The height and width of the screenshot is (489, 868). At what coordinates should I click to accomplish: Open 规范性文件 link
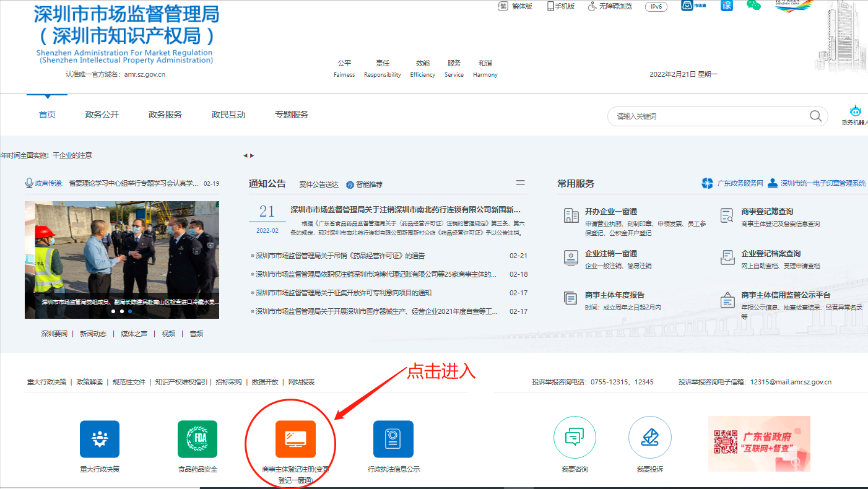coord(129,382)
